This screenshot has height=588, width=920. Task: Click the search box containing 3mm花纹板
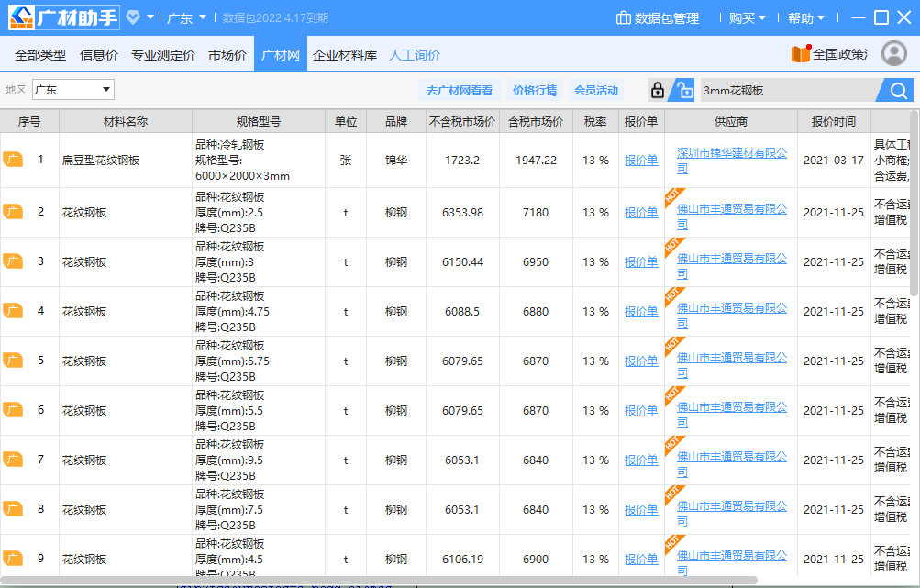(x=789, y=91)
